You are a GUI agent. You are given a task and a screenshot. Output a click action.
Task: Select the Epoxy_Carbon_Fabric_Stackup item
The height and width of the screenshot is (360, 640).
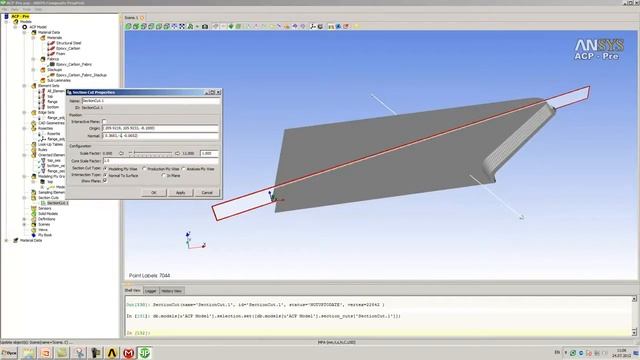81,75
